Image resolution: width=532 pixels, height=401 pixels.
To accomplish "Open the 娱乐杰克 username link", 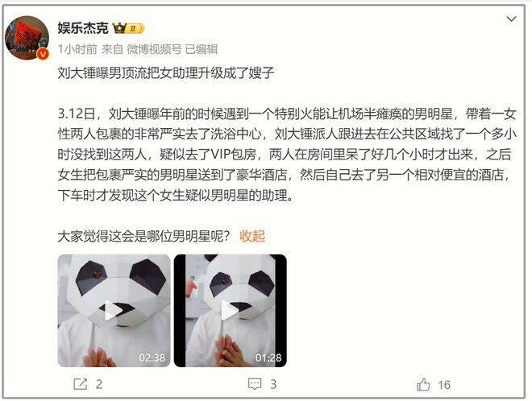I will (83, 28).
